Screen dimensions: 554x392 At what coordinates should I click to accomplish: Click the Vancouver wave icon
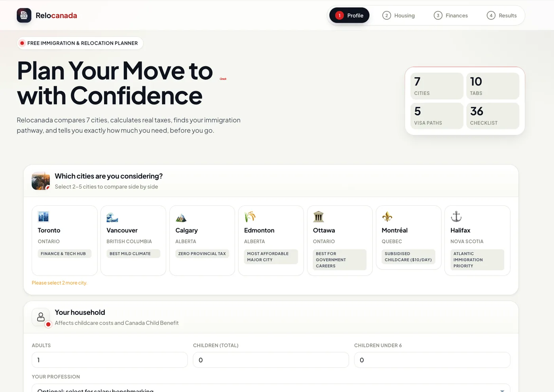[112, 217]
